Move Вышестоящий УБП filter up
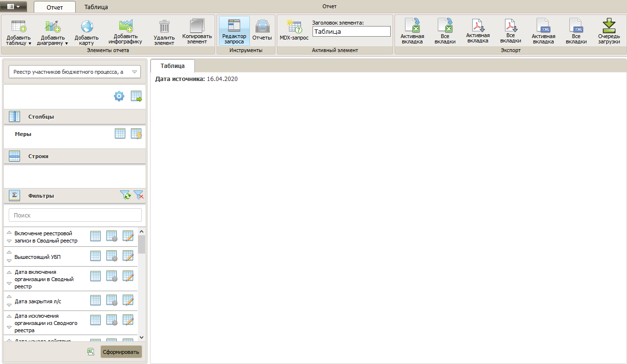Screen dimensions: 627x364 pyautogui.click(x=9, y=252)
